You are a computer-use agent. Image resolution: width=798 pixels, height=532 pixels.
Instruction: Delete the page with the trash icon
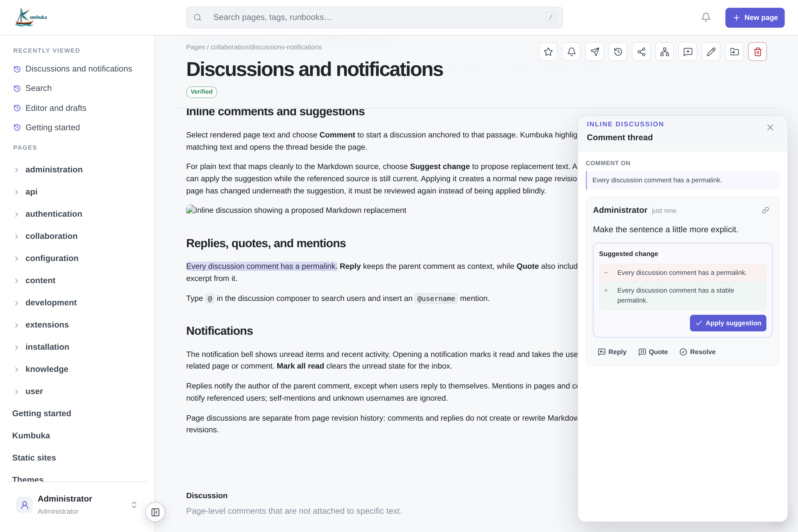click(x=758, y=52)
